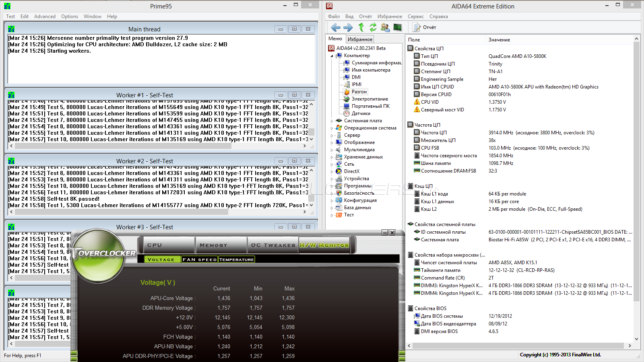Click the Мультимедиа speaker icon
644x362 pixels.
(x=339, y=150)
